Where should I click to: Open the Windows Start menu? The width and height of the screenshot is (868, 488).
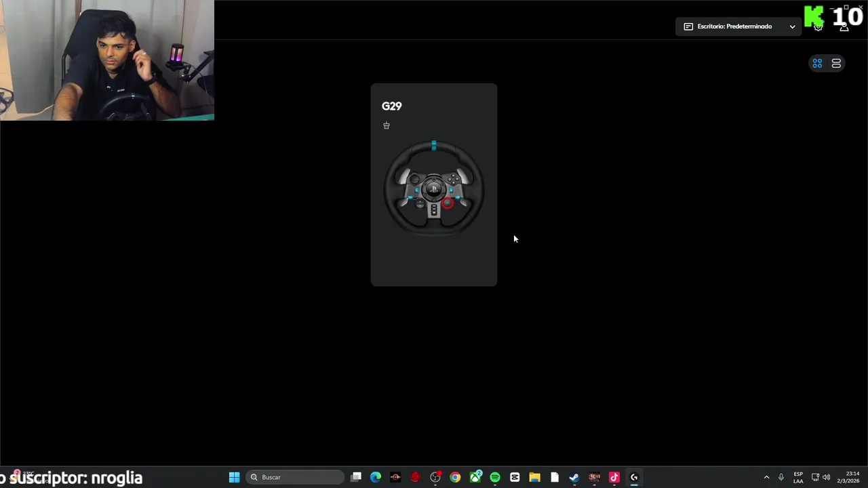point(234,477)
